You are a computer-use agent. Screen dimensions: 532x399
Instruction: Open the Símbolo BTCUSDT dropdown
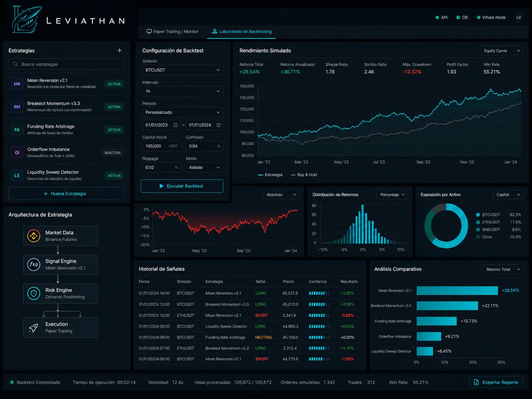(183, 70)
